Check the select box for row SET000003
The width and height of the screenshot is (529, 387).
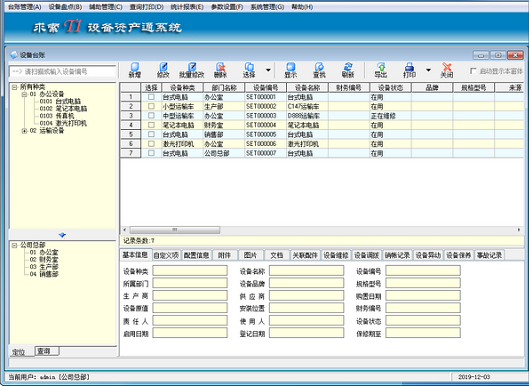click(151, 116)
